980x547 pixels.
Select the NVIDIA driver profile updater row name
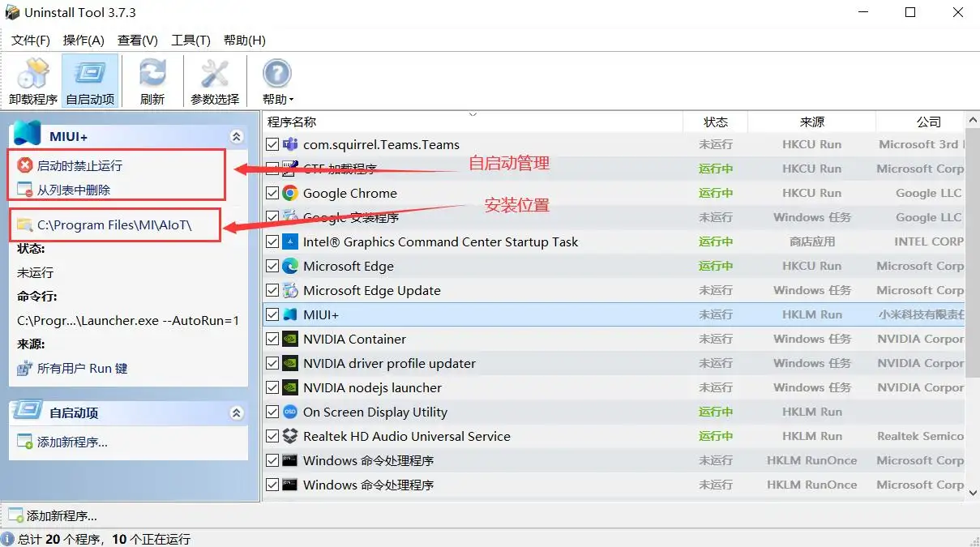(389, 363)
